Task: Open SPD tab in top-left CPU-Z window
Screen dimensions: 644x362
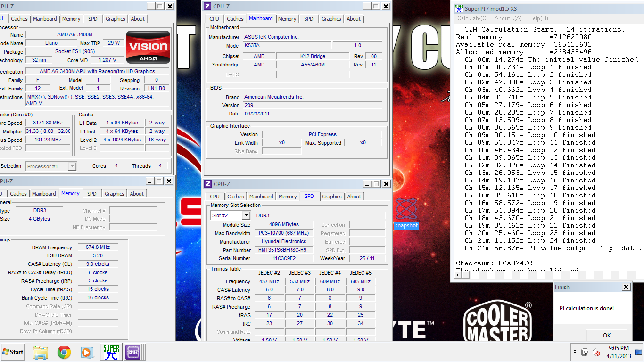Action: point(92,19)
